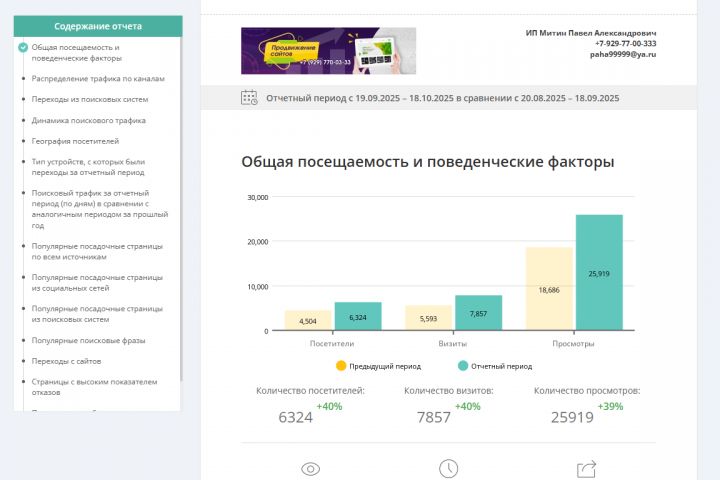Click the 4,504 previous-period visitors bar
This screenshot has height=480, width=720.
[308, 320]
